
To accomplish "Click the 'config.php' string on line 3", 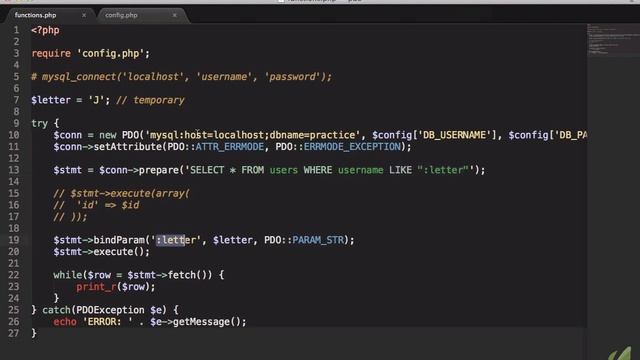I will click(x=110, y=53).
